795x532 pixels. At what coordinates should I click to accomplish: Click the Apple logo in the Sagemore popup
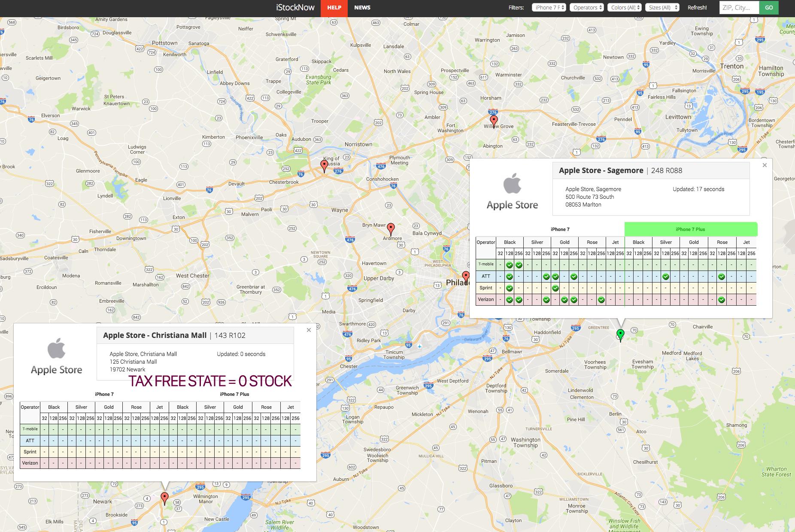point(512,184)
